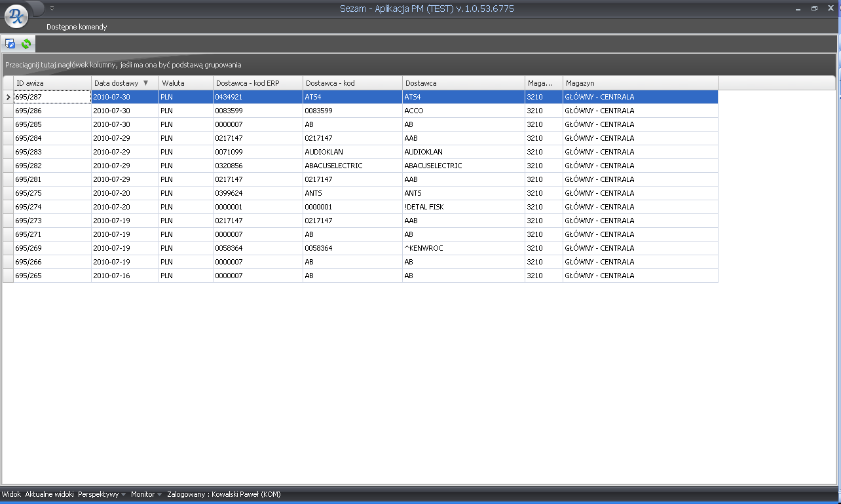
Task: Click date 2010-07-29 in row 695/284
Action: [125, 138]
